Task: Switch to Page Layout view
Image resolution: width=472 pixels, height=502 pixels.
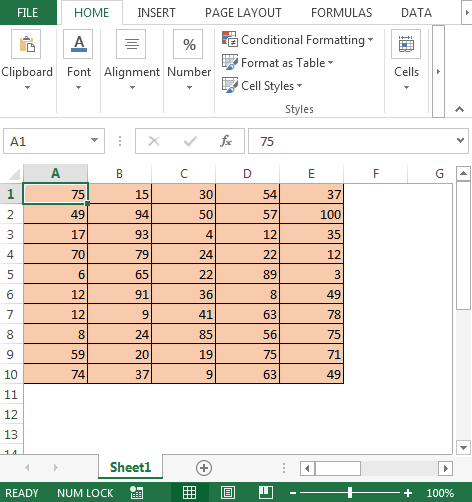Action: pyautogui.click(x=228, y=492)
